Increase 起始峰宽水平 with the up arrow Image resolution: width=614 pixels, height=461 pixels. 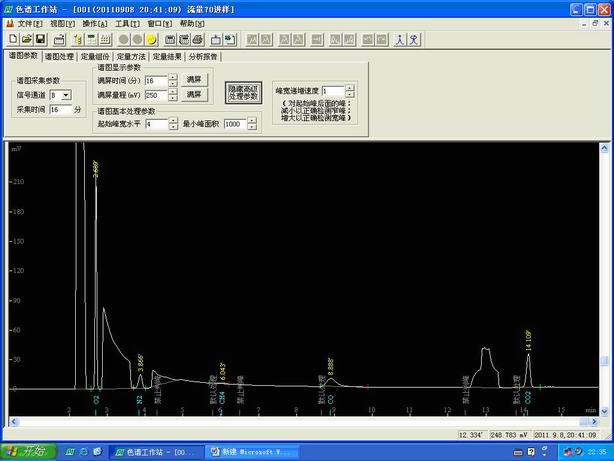click(x=173, y=121)
